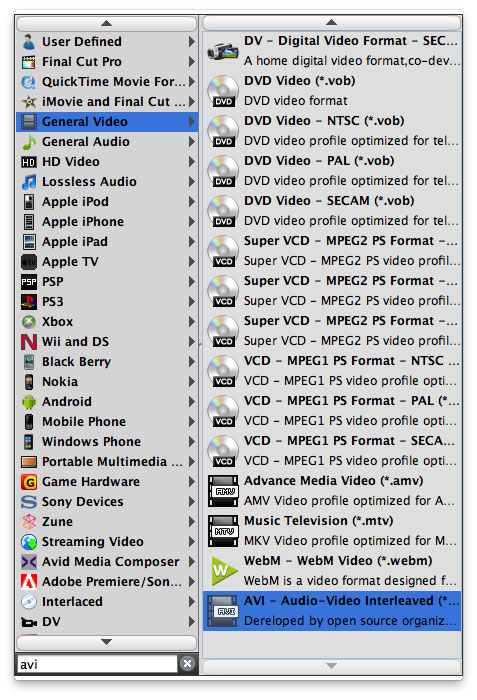
Task: Click the AMV film strip icon
Action: point(223,491)
